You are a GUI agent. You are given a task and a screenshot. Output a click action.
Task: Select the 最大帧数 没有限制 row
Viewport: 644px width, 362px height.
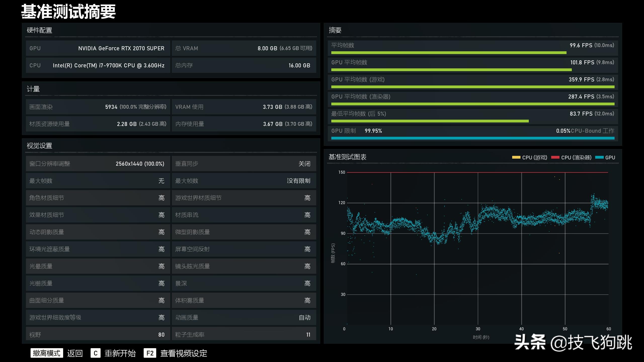click(x=244, y=181)
